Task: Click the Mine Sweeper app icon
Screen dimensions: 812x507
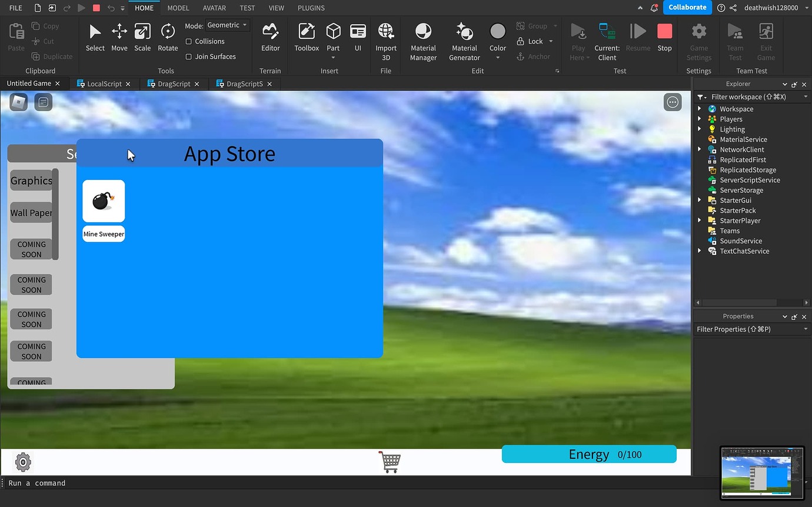Action: pos(104,201)
